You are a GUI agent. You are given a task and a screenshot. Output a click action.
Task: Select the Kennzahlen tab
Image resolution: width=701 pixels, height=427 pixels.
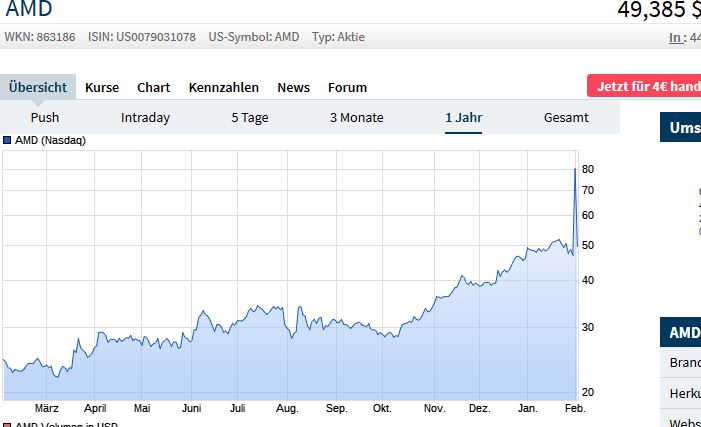pos(223,87)
